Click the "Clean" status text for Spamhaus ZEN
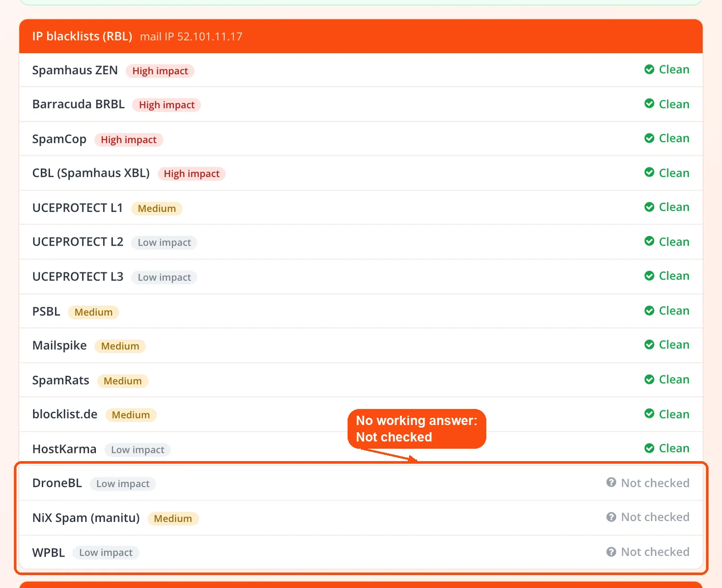The image size is (722, 588). [674, 69]
